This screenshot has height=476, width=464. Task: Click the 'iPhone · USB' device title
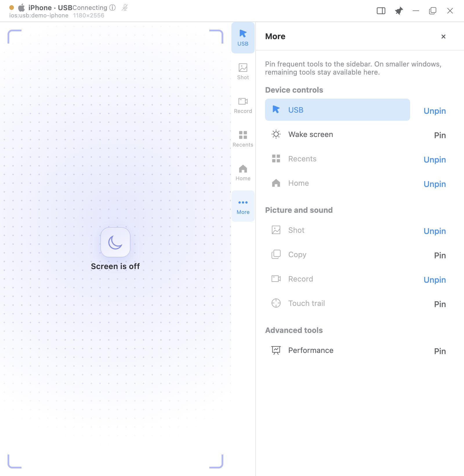[50, 8]
